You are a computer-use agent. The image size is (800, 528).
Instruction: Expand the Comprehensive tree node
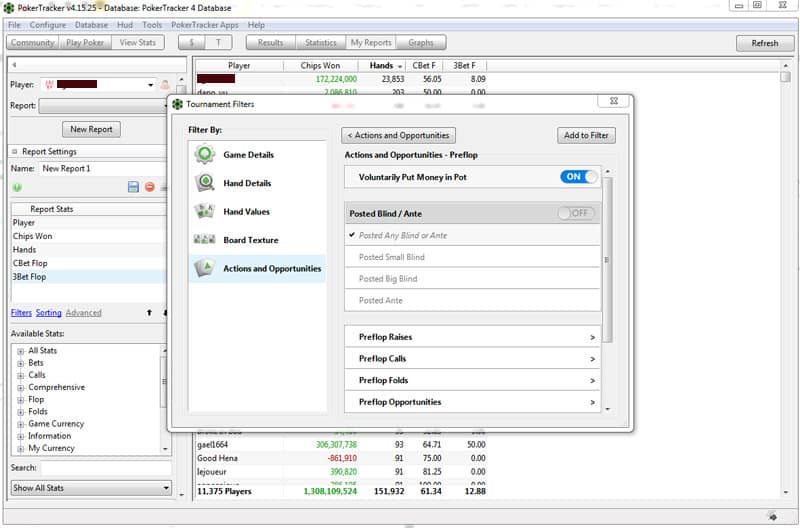[20, 388]
